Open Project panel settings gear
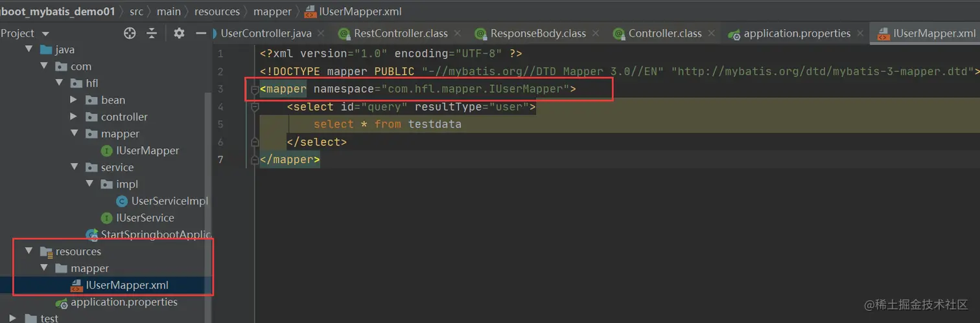The image size is (980, 323). click(x=180, y=33)
